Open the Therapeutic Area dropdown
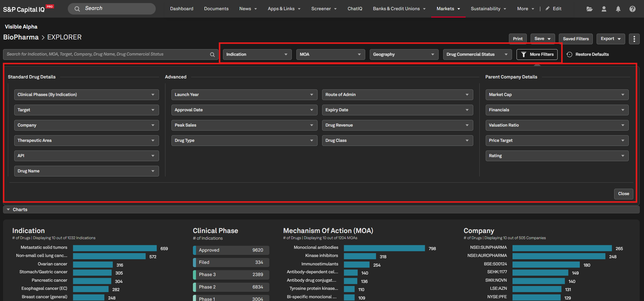 click(x=86, y=141)
